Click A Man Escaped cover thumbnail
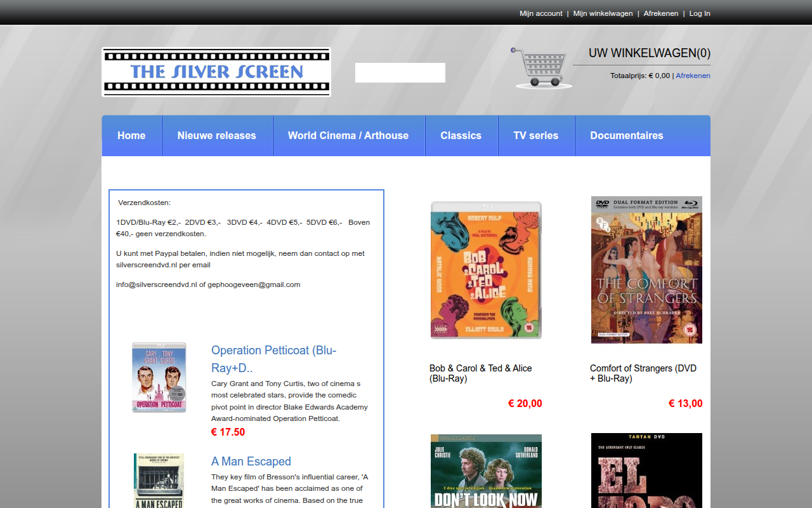 pyautogui.click(x=159, y=481)
